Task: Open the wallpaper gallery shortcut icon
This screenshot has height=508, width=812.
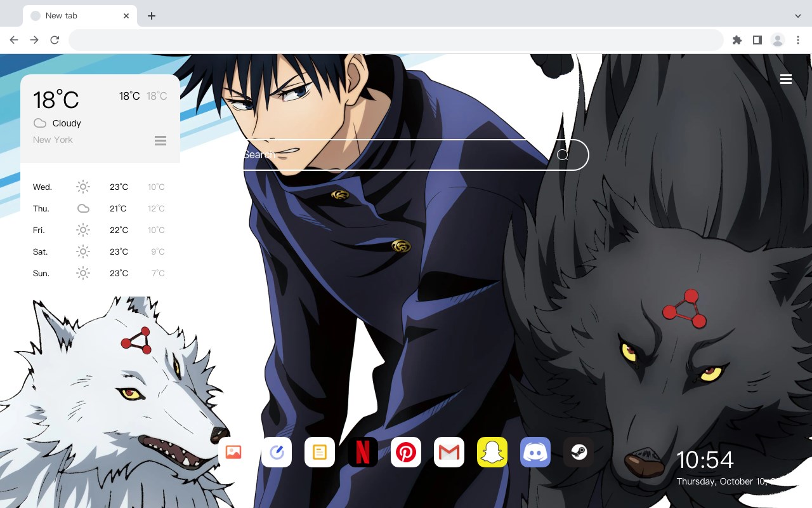Action: pyautogui.click(x=233, y=452)
